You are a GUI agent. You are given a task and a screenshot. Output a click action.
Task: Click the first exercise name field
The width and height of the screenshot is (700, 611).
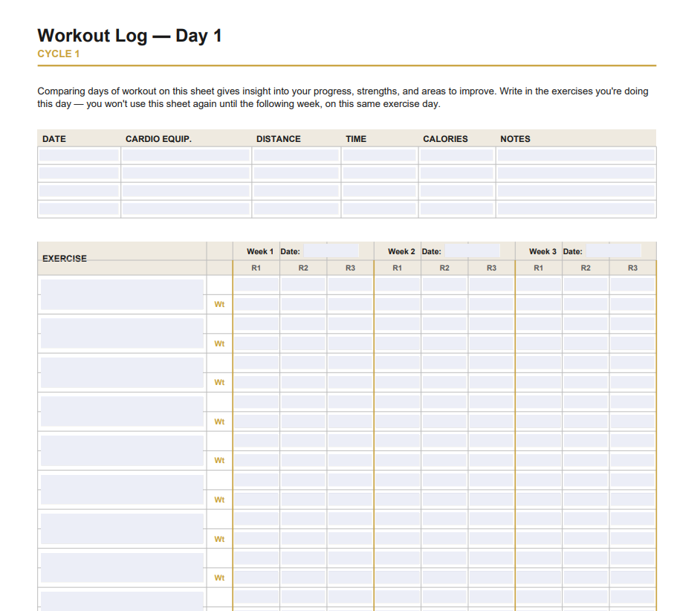point(122,294)
